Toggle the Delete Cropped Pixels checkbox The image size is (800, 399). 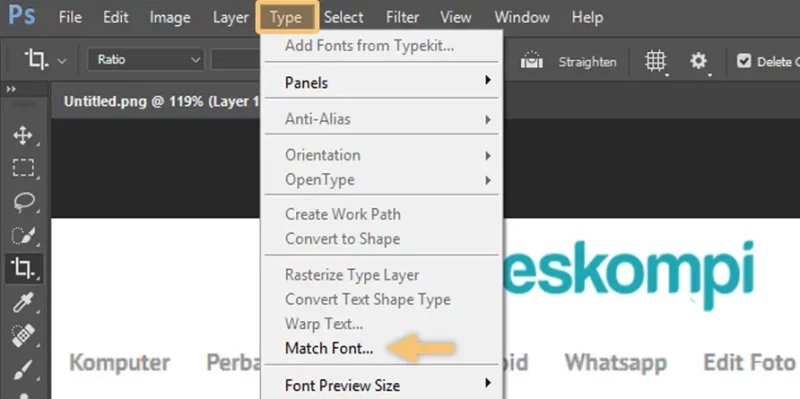click(x=744, y=61)
